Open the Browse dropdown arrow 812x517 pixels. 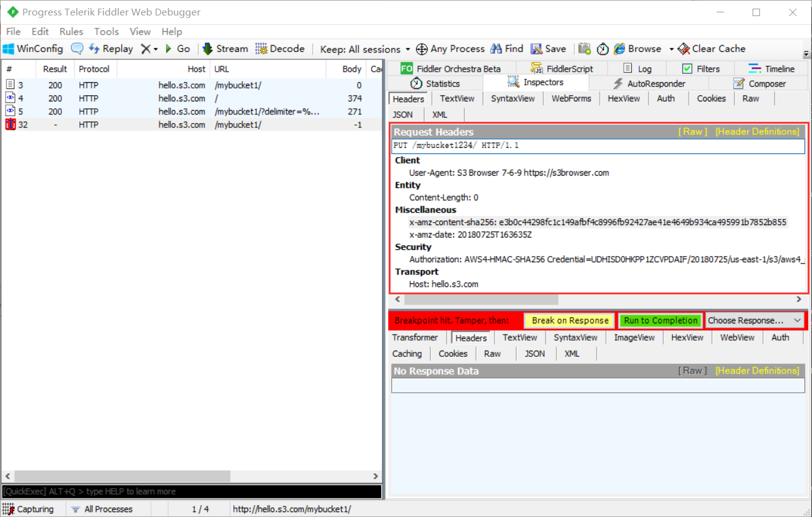point(671,49)
